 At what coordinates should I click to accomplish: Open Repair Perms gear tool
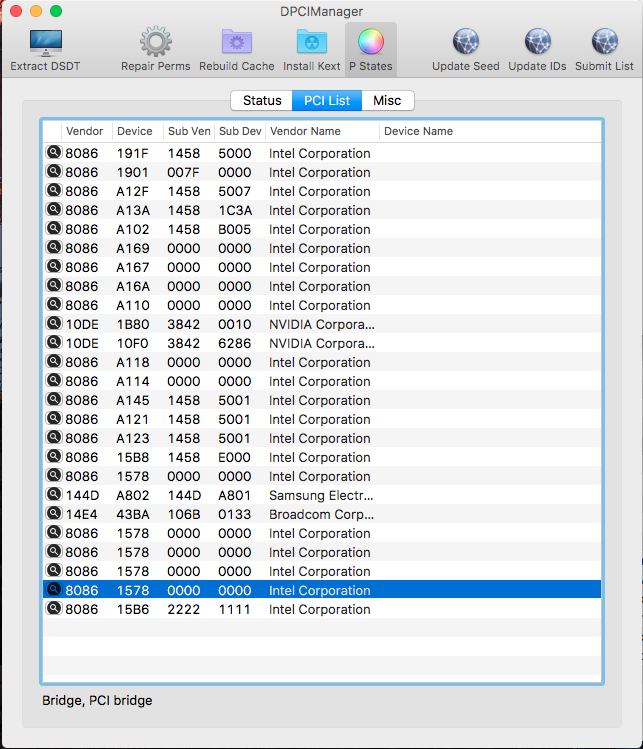[x=155, y=42]
